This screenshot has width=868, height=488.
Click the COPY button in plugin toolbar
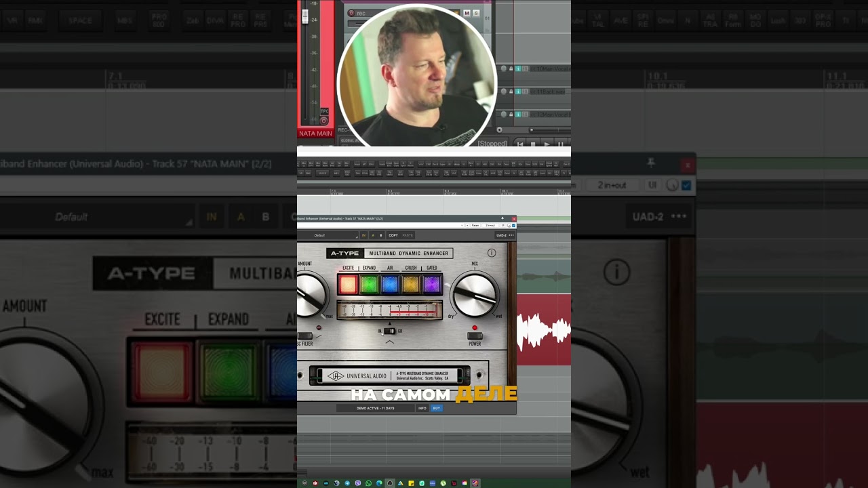coord(393,235)
